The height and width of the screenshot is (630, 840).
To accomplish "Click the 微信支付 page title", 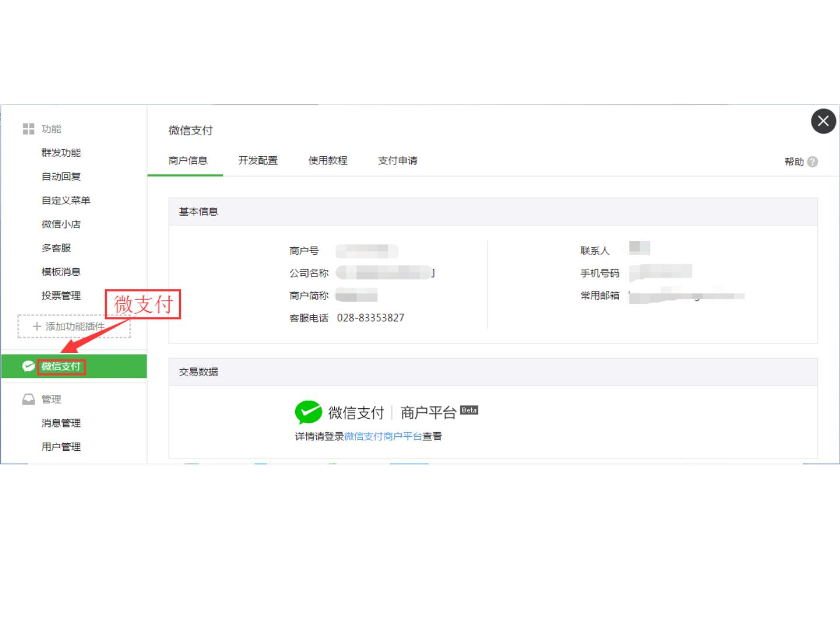I will pyautogui.click(x=191, y=131).
